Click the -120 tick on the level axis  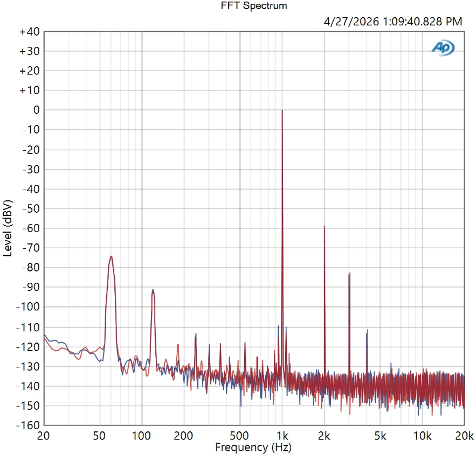(28, 347)
